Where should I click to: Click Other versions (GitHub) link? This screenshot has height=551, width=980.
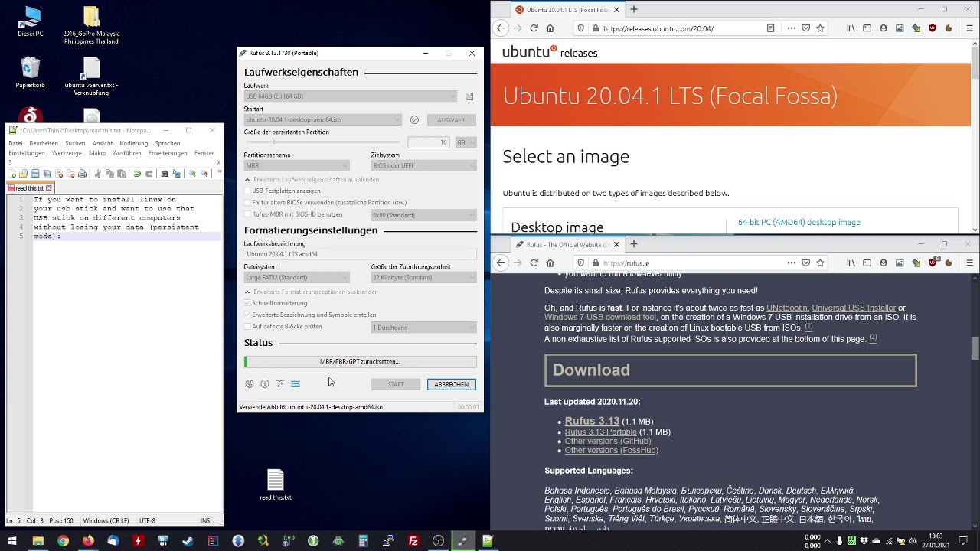click(608, 441)
